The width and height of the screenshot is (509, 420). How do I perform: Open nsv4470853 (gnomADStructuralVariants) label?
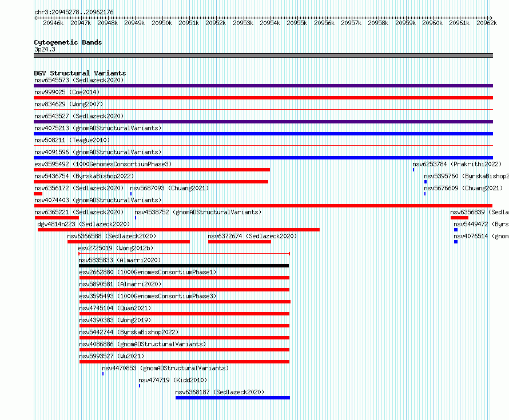[165, 368]
